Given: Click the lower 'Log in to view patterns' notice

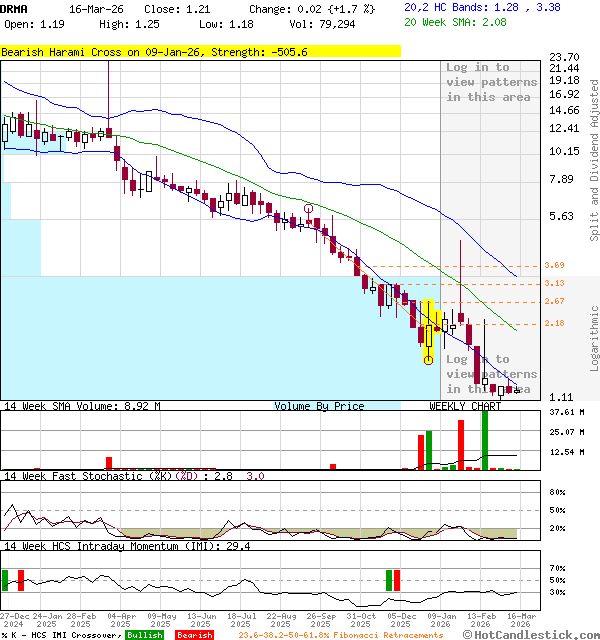Looking at the screenshot, I should click(x=491, y=374).
